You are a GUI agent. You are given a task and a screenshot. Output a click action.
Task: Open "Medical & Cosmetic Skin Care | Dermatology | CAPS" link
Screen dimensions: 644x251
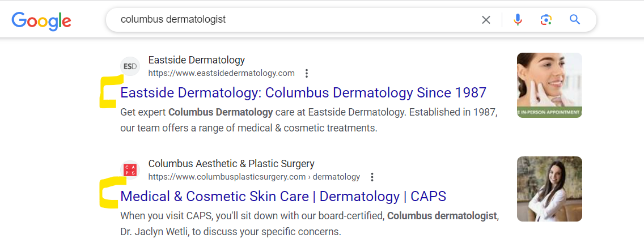coord(283,197)
